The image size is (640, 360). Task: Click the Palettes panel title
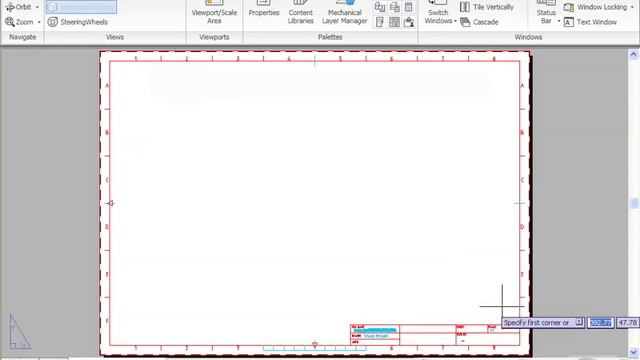click(x=330, y=37)
